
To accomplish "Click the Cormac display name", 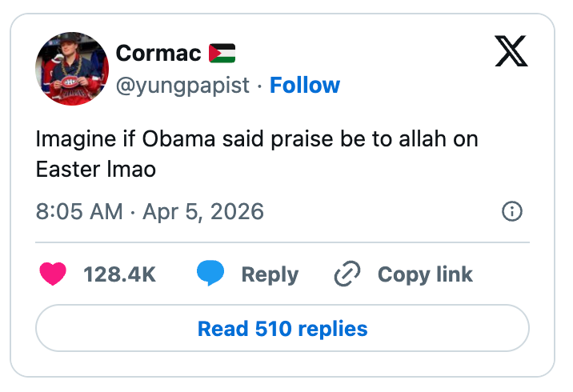I will (158, 54).
